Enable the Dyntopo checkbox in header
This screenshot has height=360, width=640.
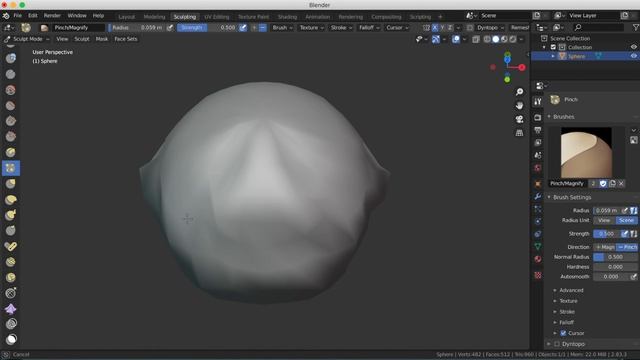point(470,28)
